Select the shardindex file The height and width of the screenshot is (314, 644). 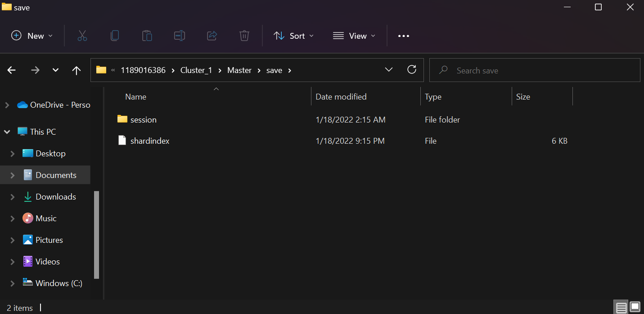(150, 141)
